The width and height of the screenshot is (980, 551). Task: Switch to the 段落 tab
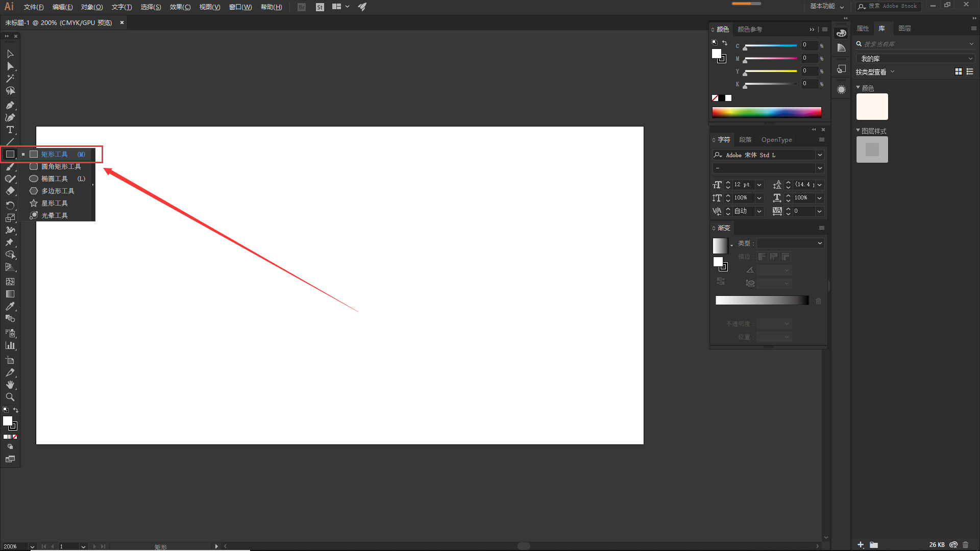(745, 140)
